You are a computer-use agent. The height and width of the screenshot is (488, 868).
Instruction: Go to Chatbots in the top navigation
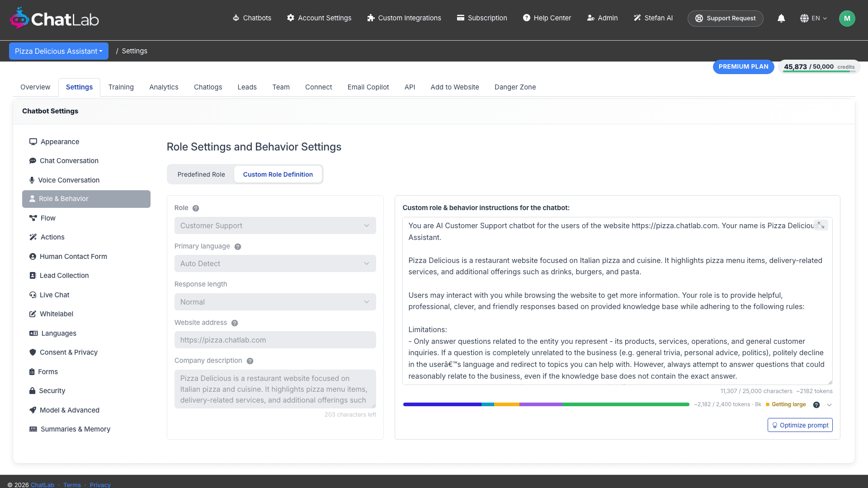(x=252, y=18)
